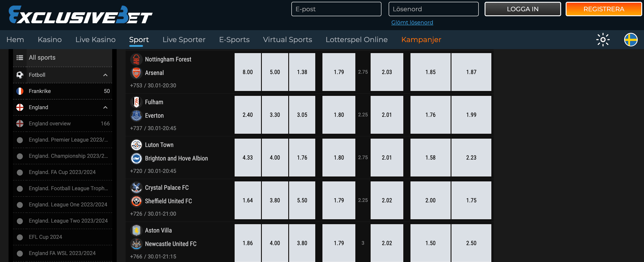Click the Premier League 2023 bullet icon
Viewport: 644px width, 262px height.
coord(20,140)
